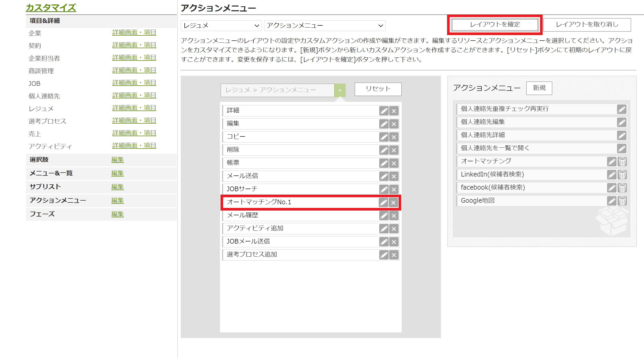Remove 選考プロセス追加 via X icon
Screen dimensions: 644x358
(x=393, y=255)
